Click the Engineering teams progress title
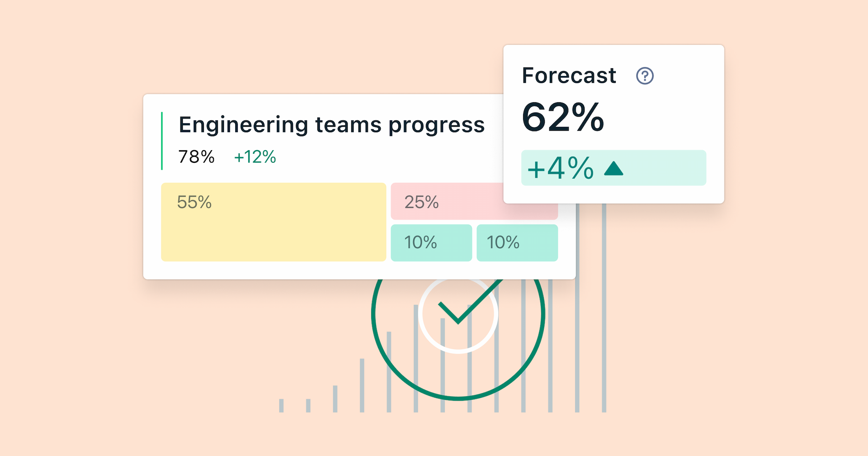Screen dimensions: 868x456 331,125
